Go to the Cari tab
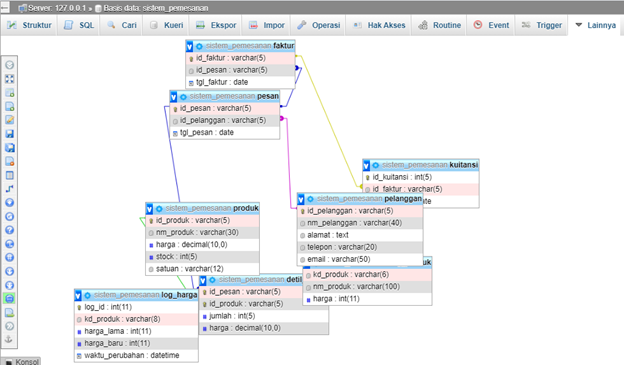 (x=121, y=25)
